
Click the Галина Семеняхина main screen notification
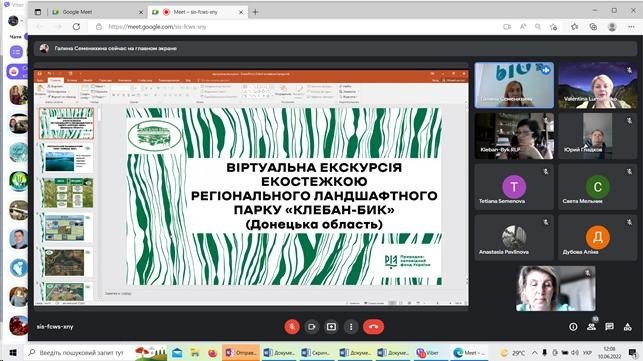[x=335, y=48]
